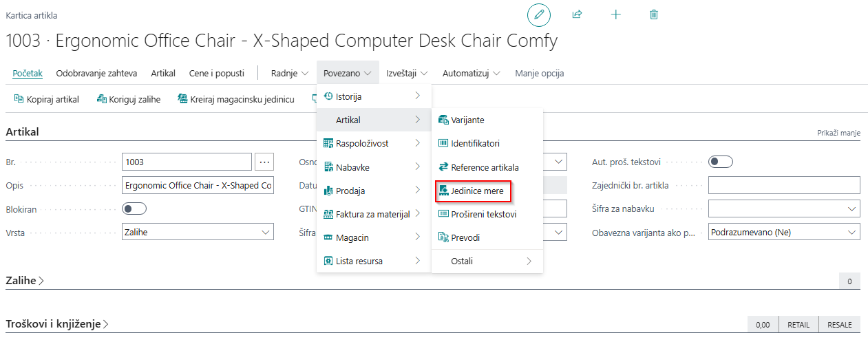Toggle the Aut. proš. tekstovi switch
Image resolution: width=868 pixels, height=353 pixels.
click(721, 162)
